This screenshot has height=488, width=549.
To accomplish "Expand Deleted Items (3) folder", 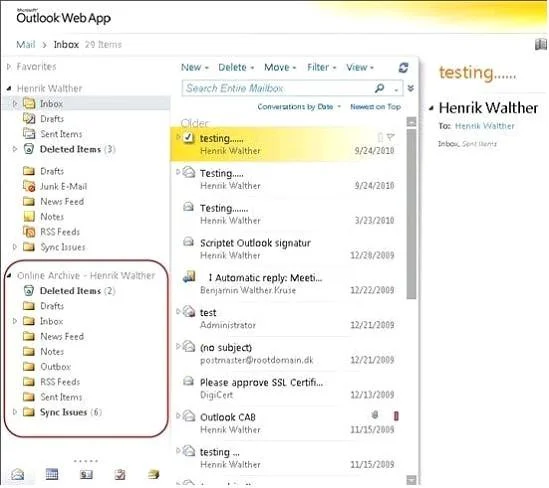I will click(x=15, y=149).
